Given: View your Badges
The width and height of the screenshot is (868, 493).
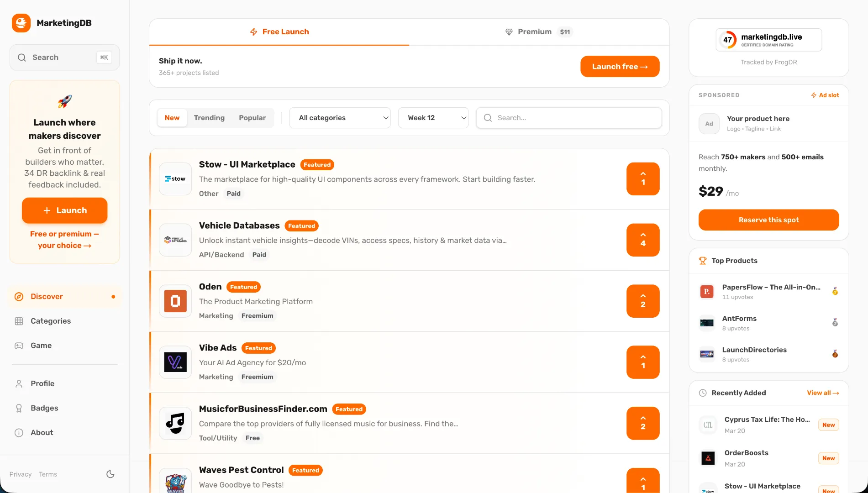Looking at the screenshot, I should pos(44,408).
